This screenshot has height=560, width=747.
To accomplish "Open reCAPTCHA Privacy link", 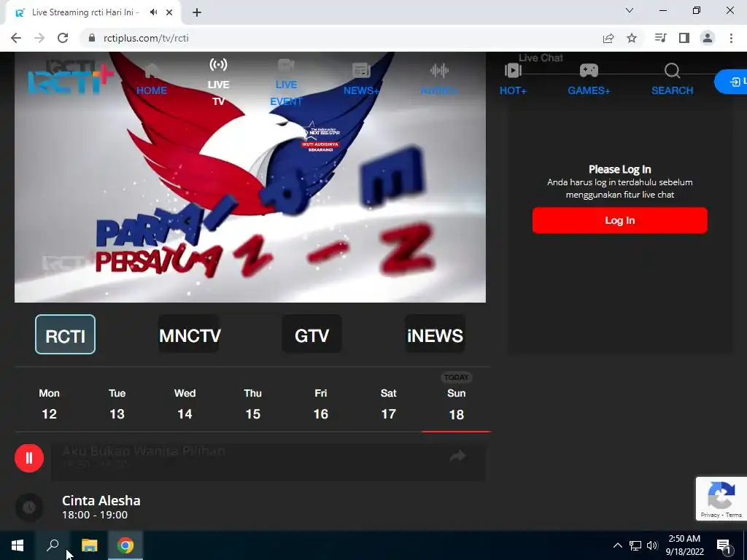I will [x=710, y=515].
